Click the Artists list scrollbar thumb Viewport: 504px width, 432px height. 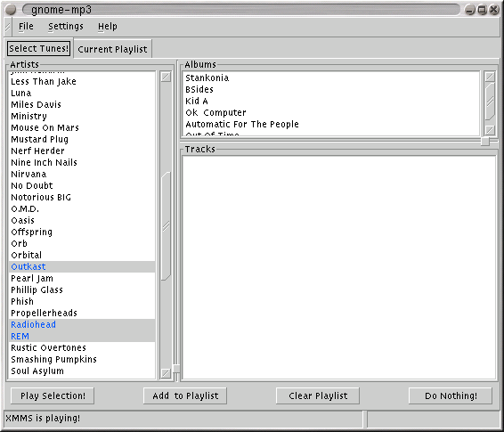[166, 226]
